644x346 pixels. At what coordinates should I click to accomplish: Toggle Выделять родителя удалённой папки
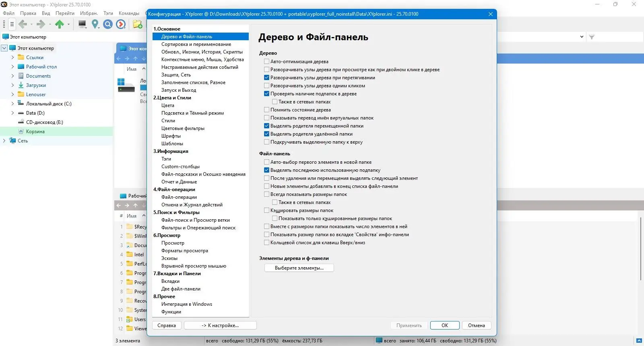click(266, 134)
